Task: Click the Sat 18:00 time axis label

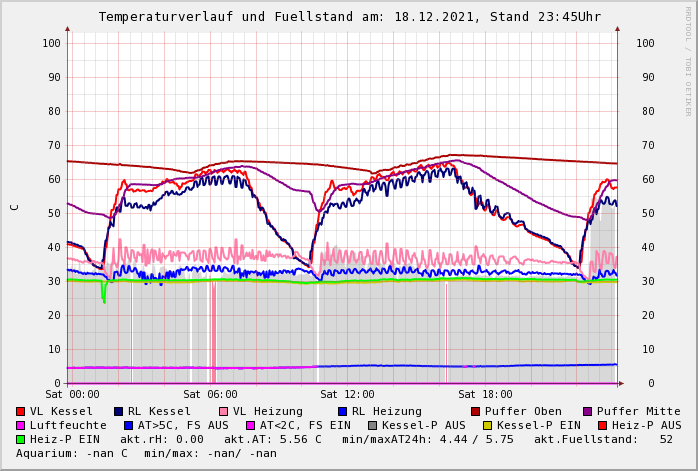Action: [485, 395]
